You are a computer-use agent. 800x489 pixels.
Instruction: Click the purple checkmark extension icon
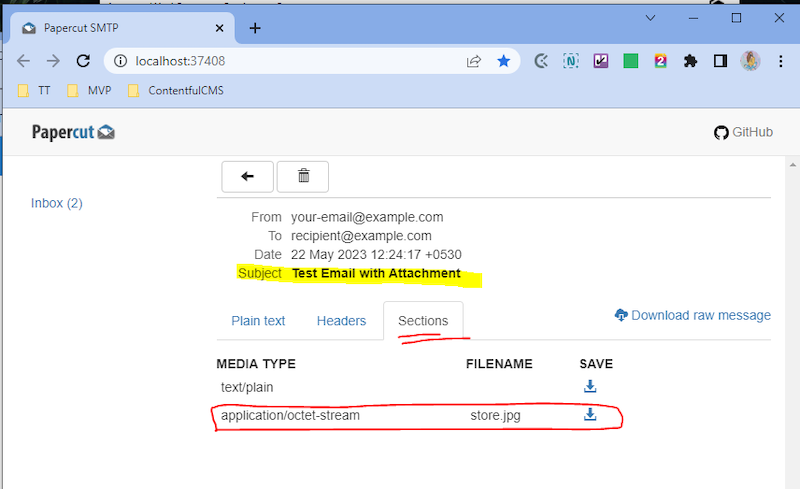tap(601, 61)
